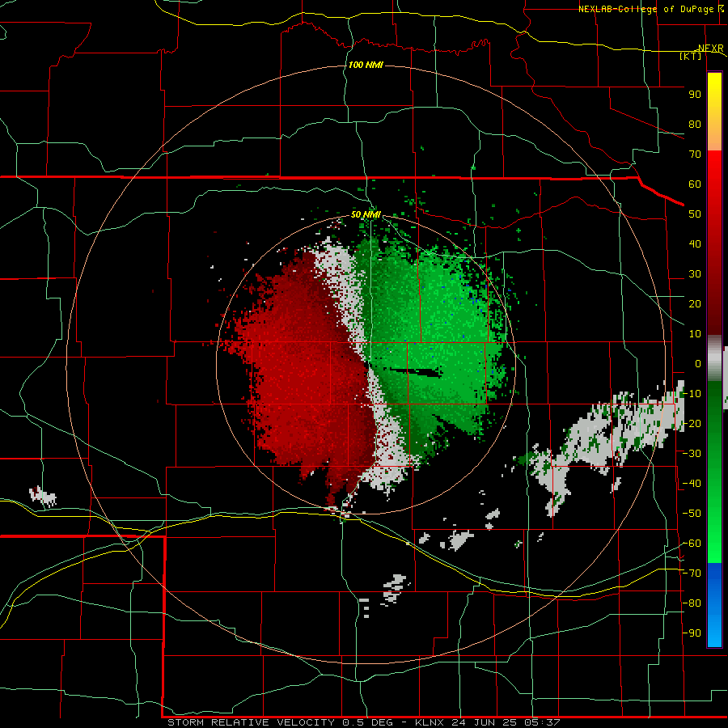
Task: Select the 100 NMI range ring label
Action: (366, 65)
